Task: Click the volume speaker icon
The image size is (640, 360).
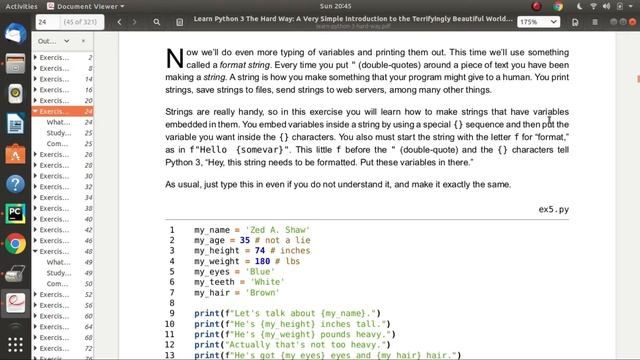Action: 606,6
